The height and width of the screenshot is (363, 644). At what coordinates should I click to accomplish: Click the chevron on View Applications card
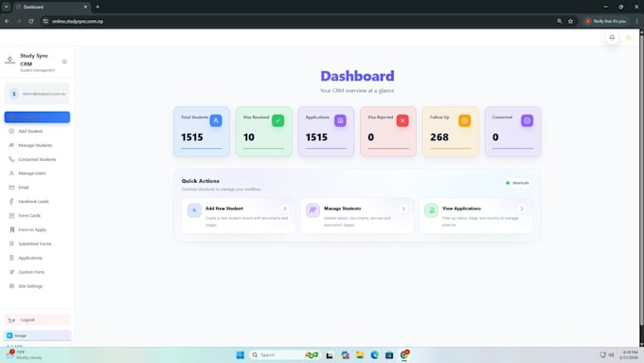point(522,209)
